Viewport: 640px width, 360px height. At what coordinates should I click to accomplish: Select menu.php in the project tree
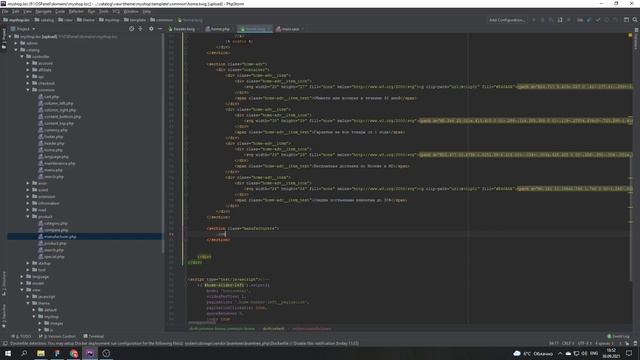coord(51,170)
